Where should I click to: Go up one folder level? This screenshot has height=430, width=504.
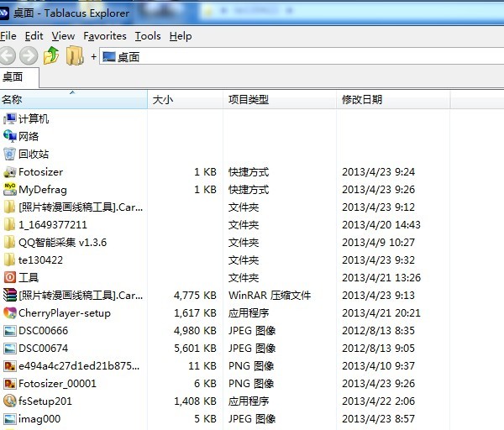coord(51,55)
